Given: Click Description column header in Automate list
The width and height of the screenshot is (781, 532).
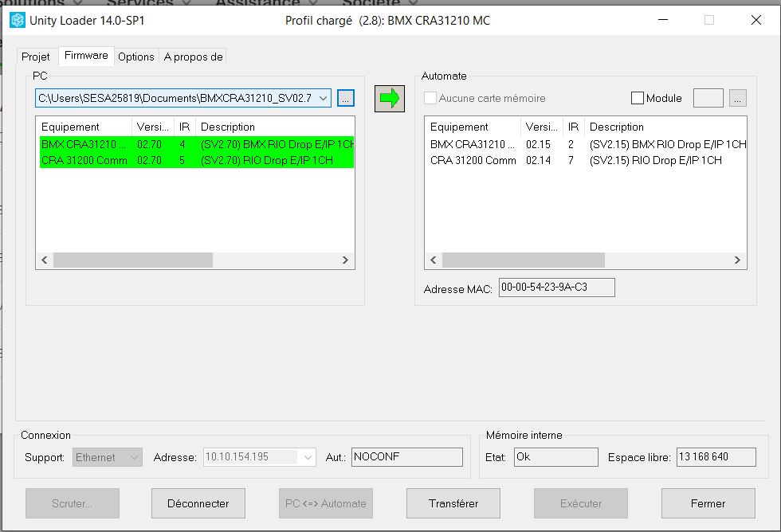Looking at the screenshot, I should tap(665, 127).
